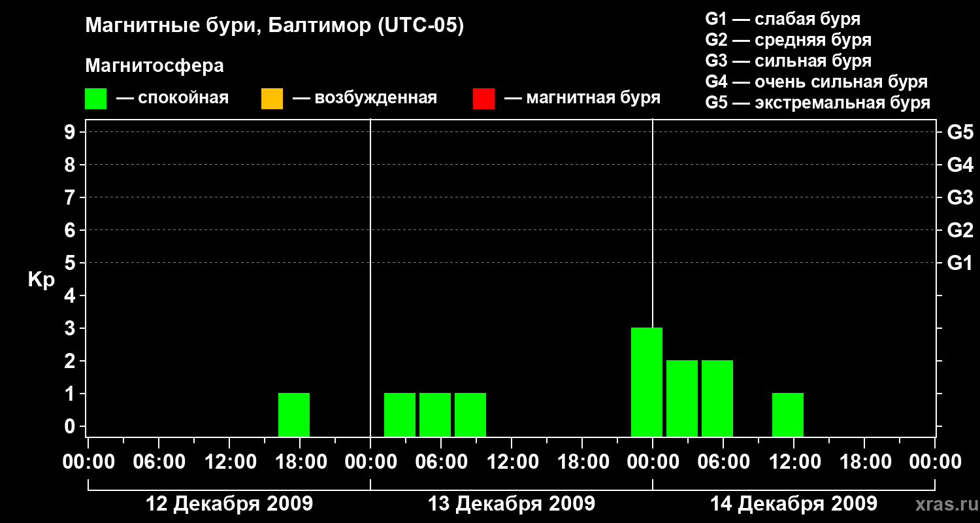Click the '14 Декабря 2009' date label

[794, 504]
